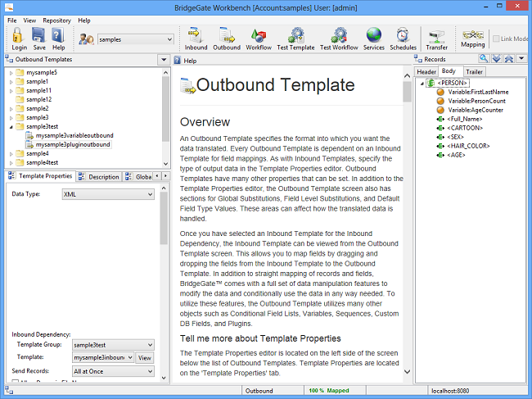
Task: Click the tabs scroll-right arrow button
Action: (x=165, y=176)
